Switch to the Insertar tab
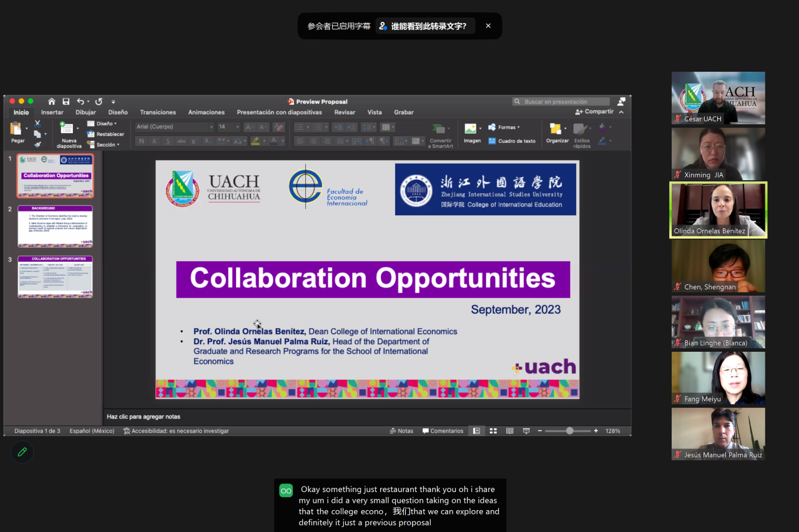 pyautogui.click(x=52, y=112)
